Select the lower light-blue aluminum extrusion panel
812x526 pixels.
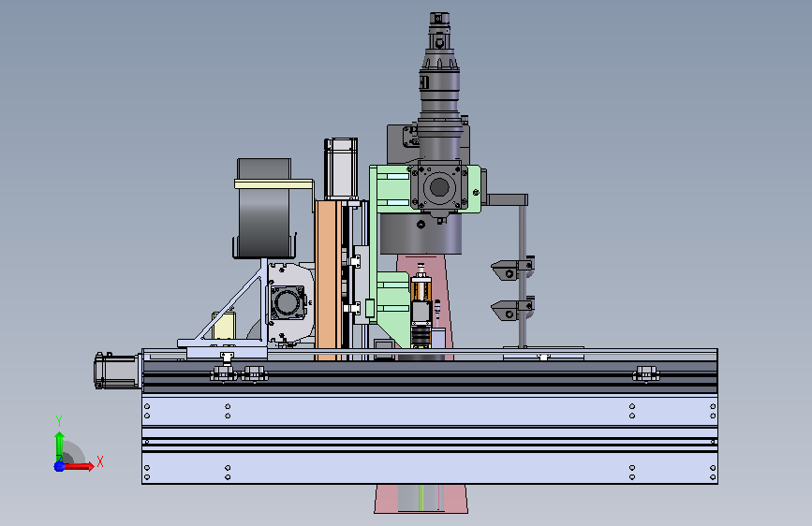430,468
